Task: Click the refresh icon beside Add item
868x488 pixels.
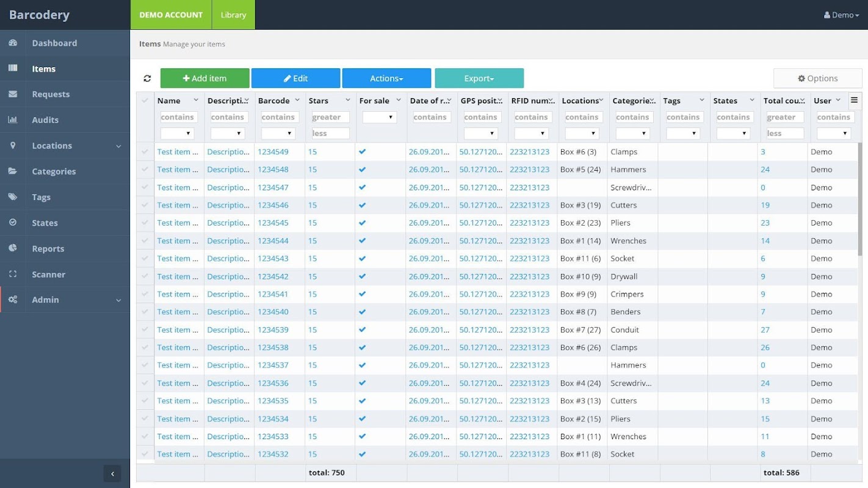Action: pos(147,79)
